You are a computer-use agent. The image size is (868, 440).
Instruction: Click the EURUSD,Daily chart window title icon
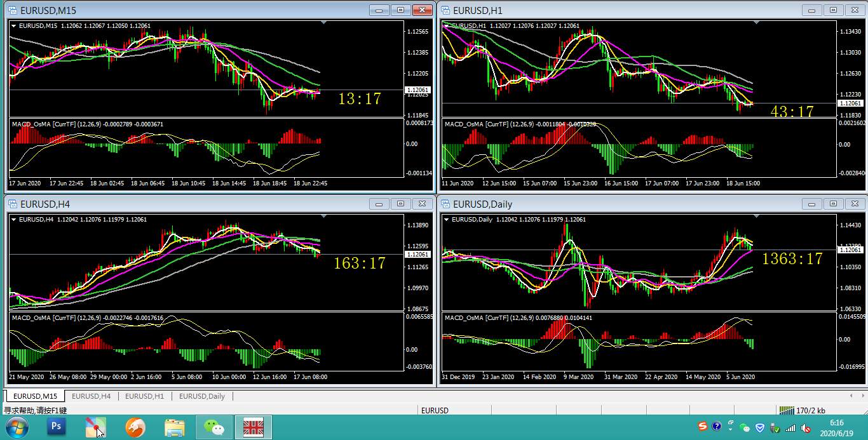tap(445, 204)
